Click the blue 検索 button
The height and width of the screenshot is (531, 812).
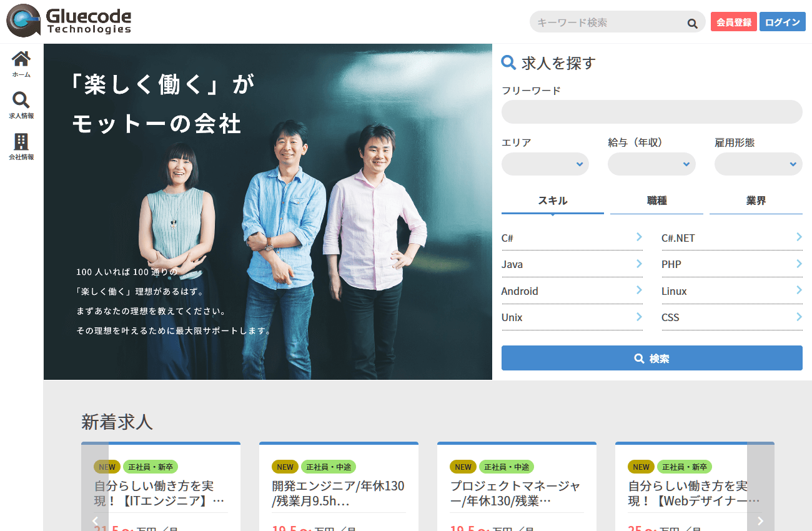coord(652,358)
